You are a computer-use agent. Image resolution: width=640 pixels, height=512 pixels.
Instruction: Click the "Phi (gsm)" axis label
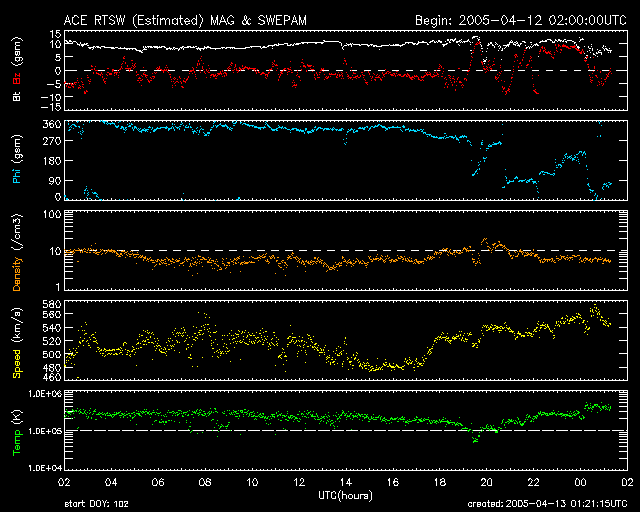17,159
